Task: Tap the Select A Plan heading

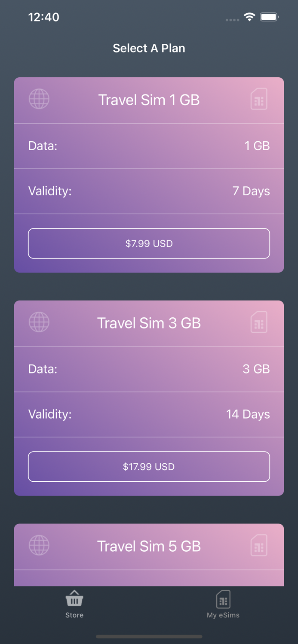Action: 149,48
